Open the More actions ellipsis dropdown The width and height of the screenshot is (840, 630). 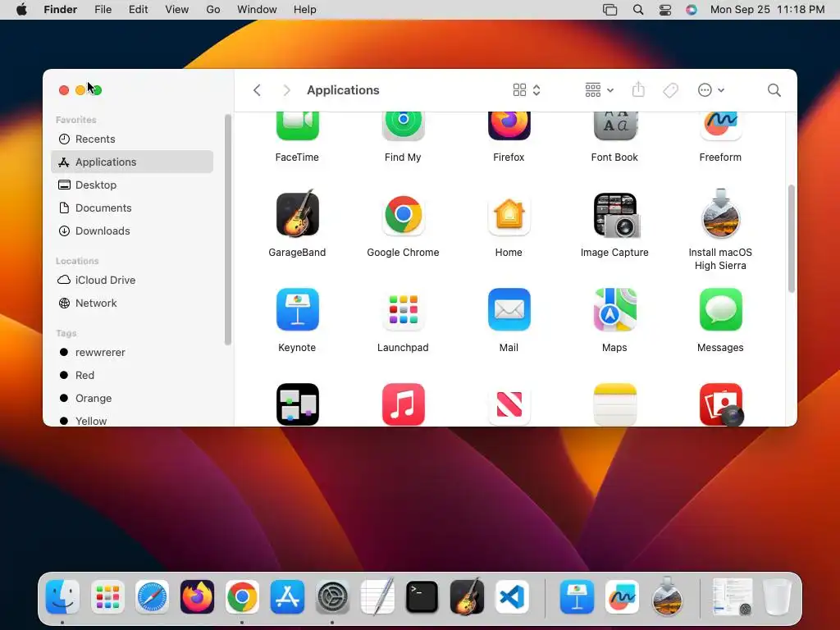point(711,90)
